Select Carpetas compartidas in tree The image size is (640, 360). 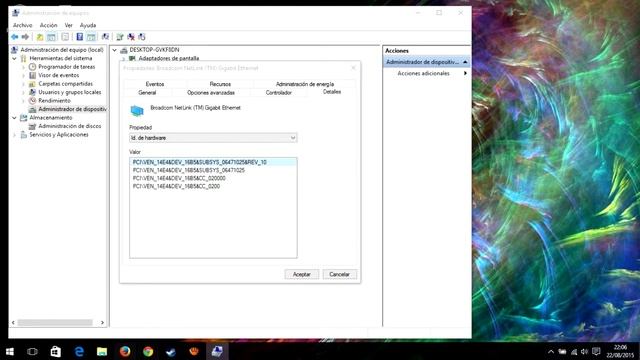[x=65, y=84]
